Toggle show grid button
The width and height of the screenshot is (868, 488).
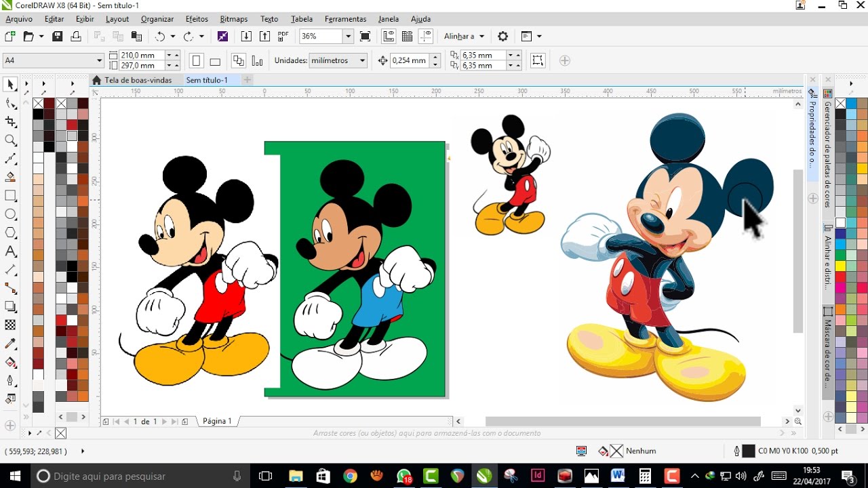tap(407, 36)
